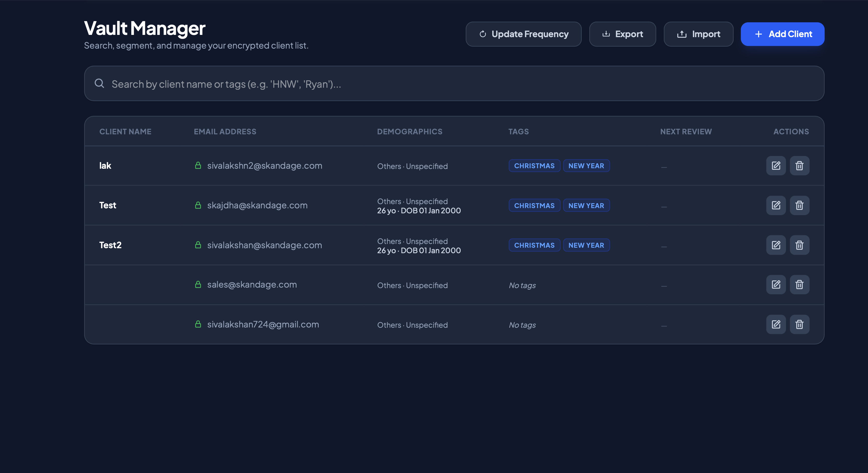
Task: Edit the sales@skandage.com entry
Action: [x=776, y=285]
